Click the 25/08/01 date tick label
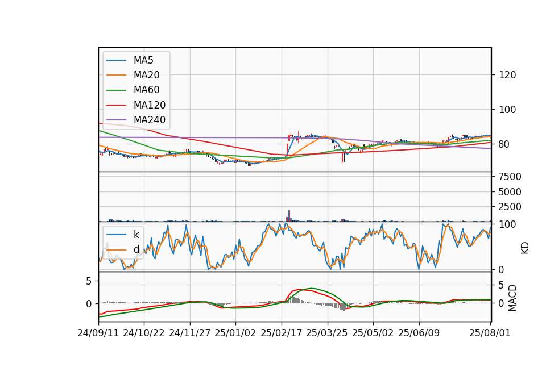The width and height of the screenshot is (546, 392). [490, 333]
